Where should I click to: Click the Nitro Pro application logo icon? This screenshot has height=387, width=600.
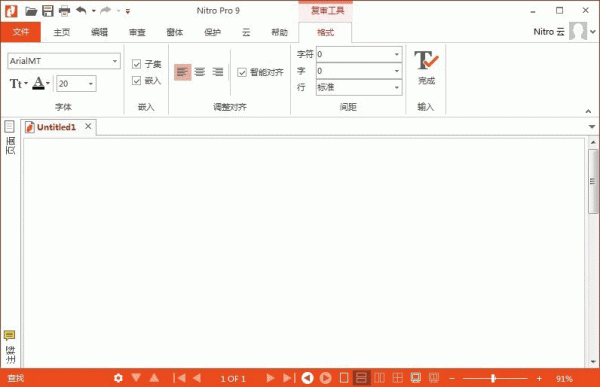11,11
